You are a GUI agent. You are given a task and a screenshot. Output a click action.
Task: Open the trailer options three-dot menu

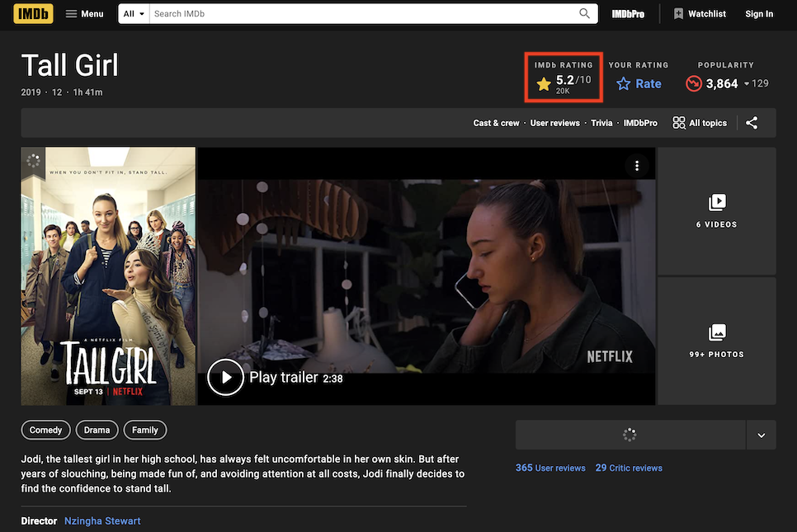636,166
